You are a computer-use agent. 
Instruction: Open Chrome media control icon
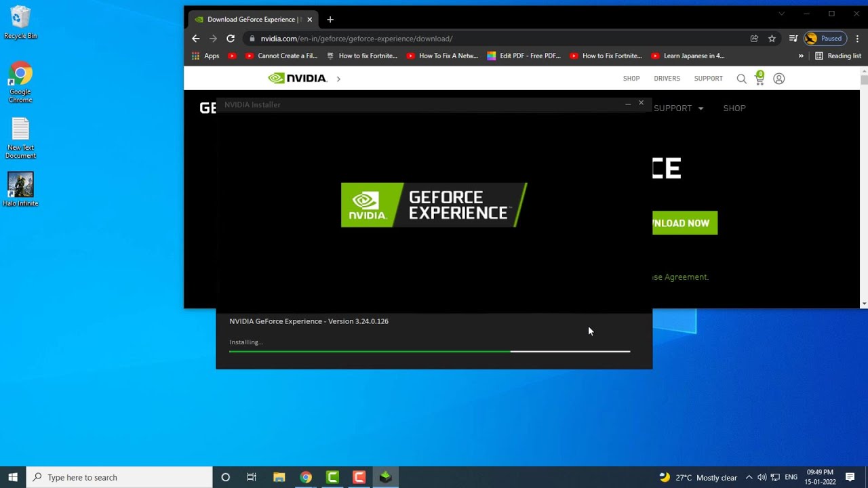click(793, 39)
